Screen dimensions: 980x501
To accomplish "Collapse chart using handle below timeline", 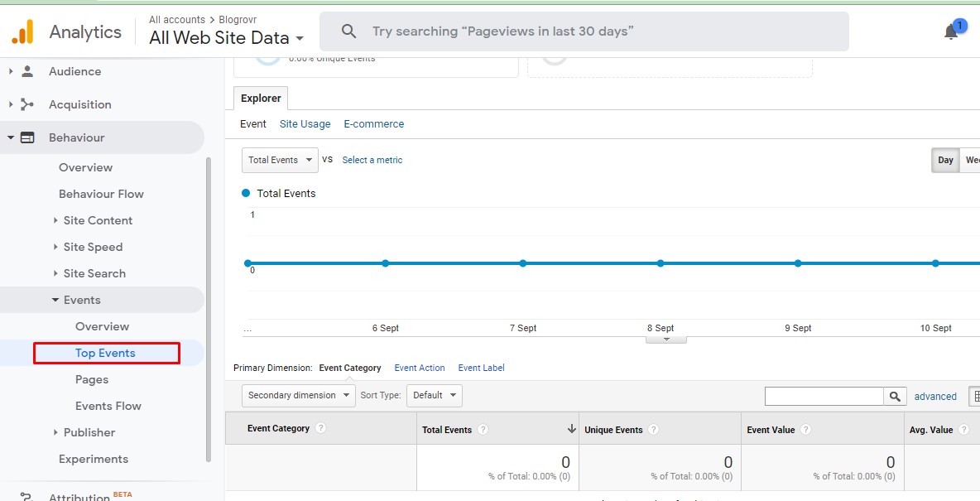I will 666,340.
